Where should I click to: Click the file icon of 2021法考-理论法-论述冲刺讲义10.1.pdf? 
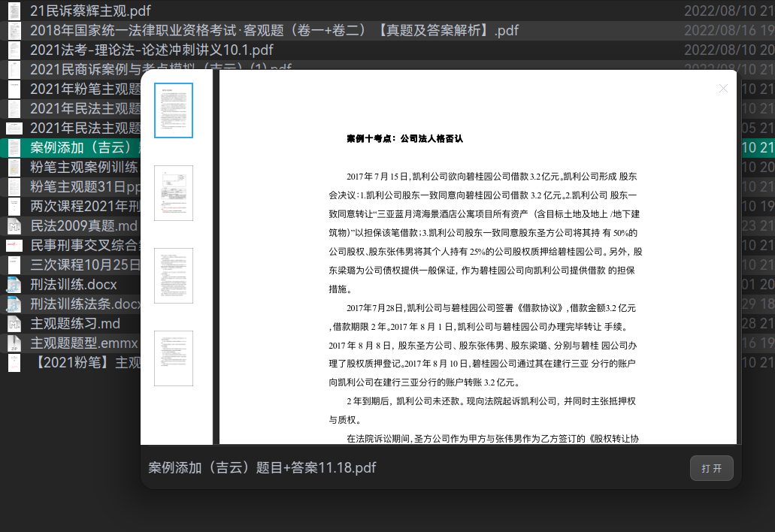pyautogui.click(x=14, y=50)
